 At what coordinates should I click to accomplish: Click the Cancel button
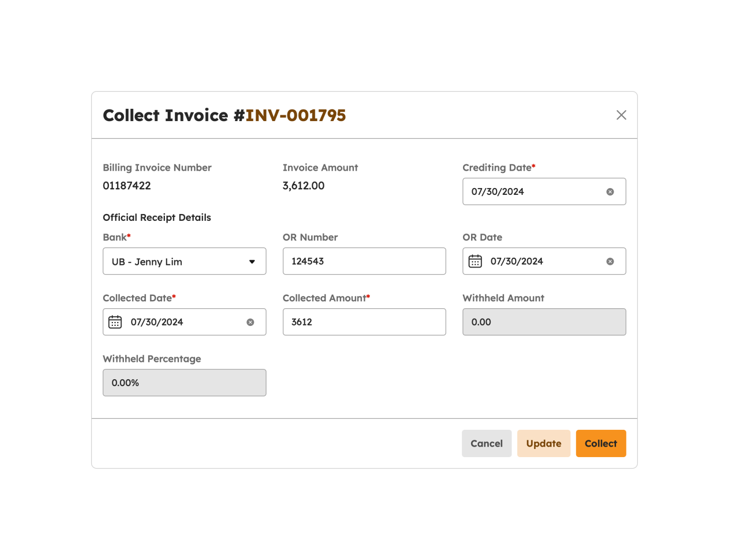(487, 443)
